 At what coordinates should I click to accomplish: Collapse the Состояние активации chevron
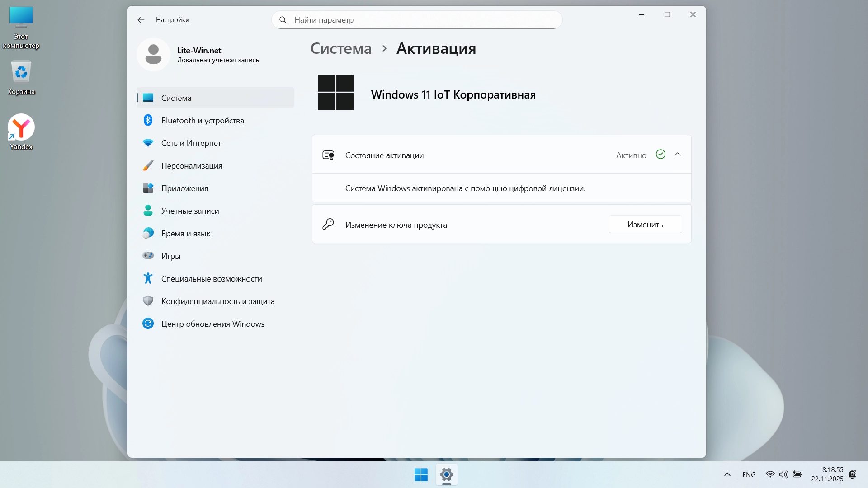(x=677, y=155)
